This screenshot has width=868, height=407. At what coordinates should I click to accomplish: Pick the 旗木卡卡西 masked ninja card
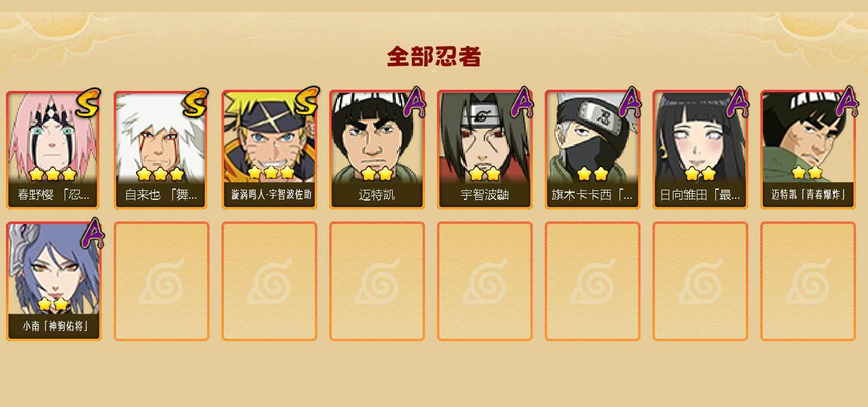tap(593, 150)
